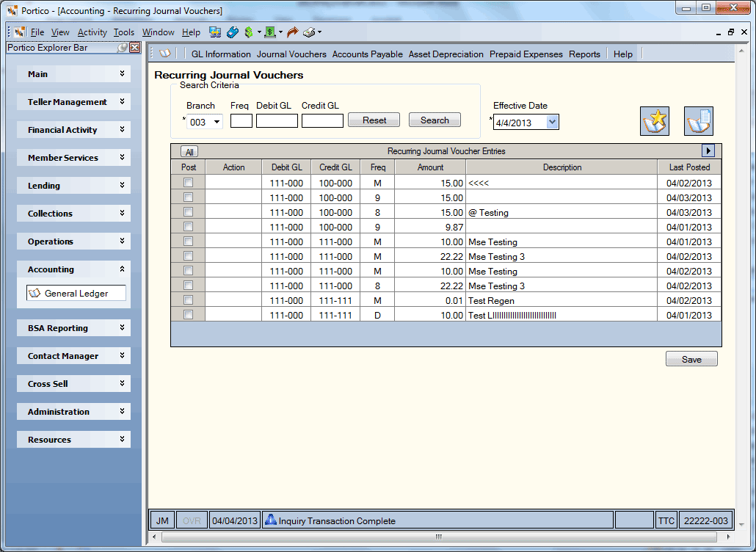Click the All button in grid header
756x552 pixels.
[x=189, y=152]
